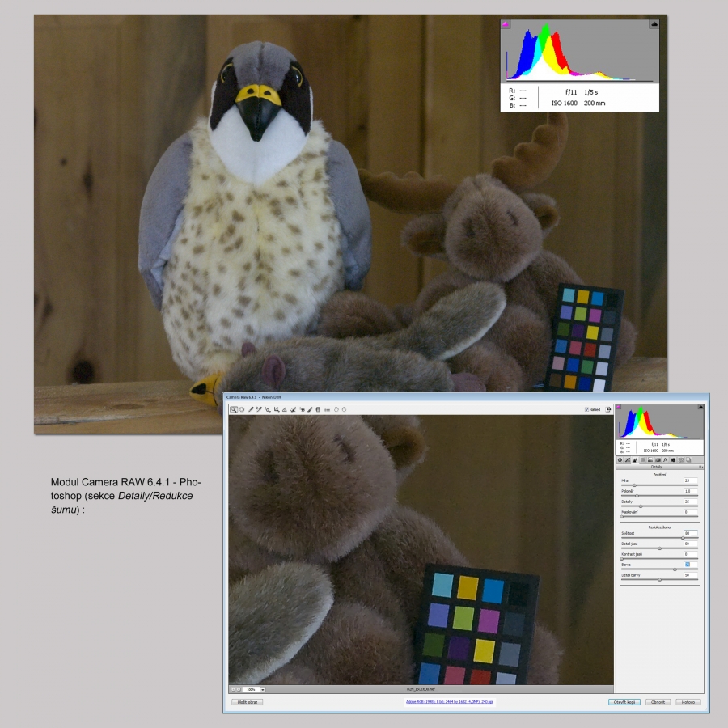Open the Camera Calibration panel tab
This screenshot has height=728, width=728.
(673, 460)
